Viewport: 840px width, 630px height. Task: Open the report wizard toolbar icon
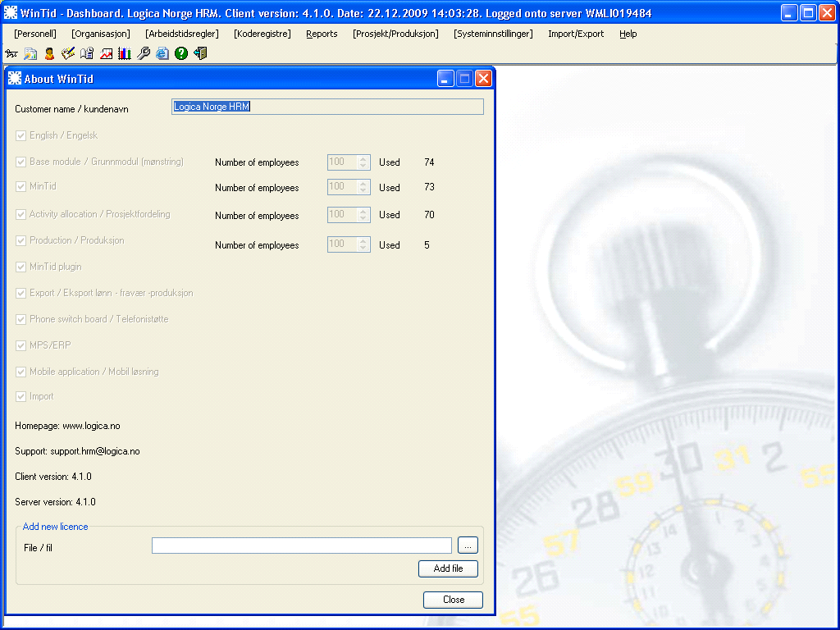[30, 53]
